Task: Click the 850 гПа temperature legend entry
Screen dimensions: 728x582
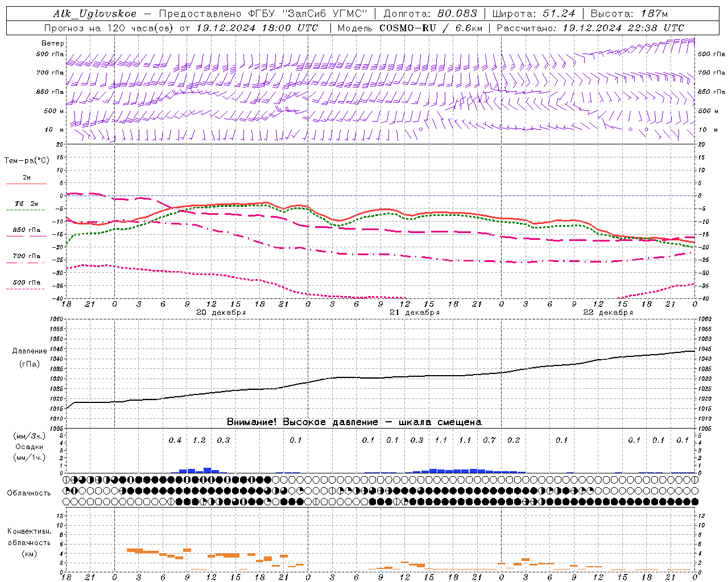Action: [27, 230]
